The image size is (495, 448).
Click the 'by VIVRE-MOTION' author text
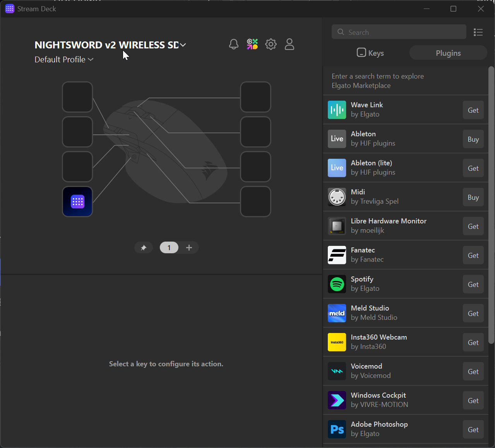379,405
